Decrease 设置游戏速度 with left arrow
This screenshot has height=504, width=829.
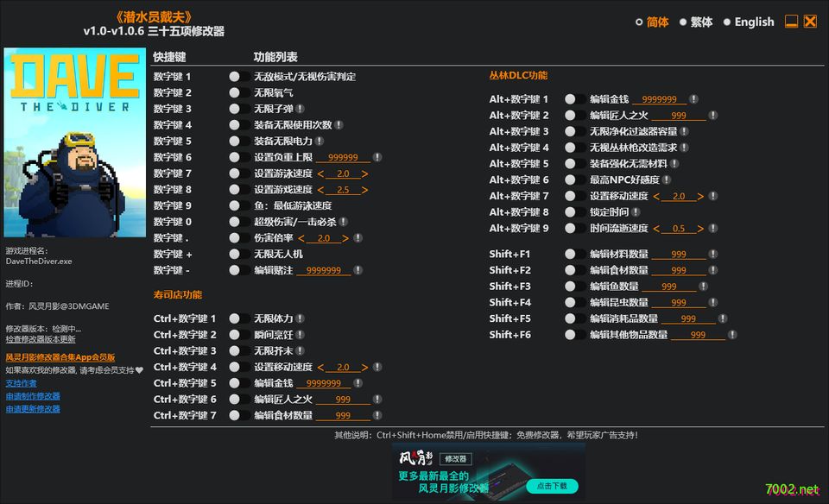[x=320, y=190]
